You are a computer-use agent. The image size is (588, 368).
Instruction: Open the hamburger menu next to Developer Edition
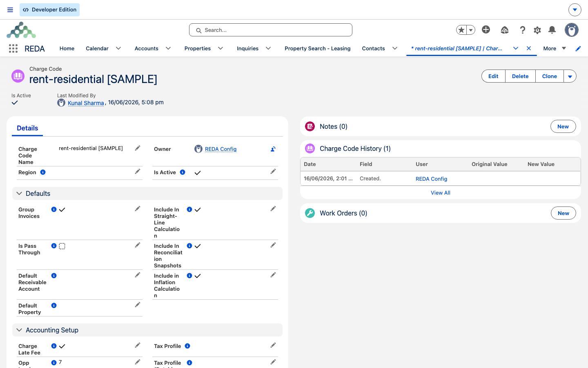click(x=10, y=10)
